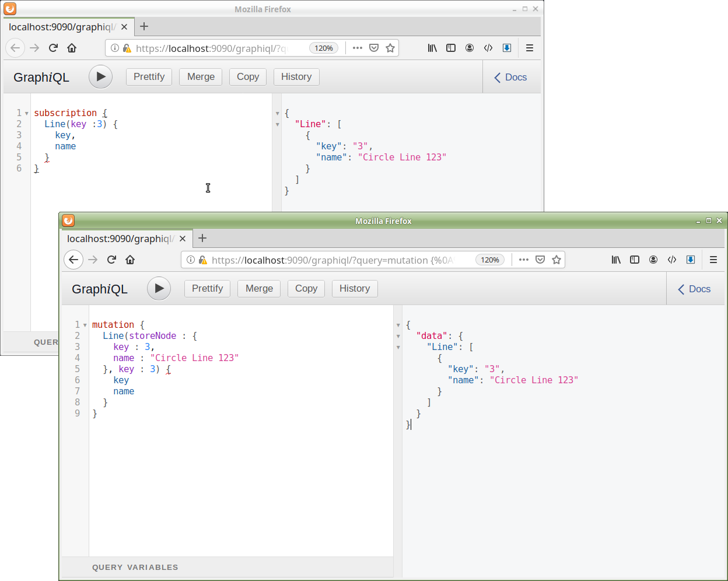The width and height of the screenshot is (728, 581).
Task: Execute the subscription query in the back window
Action: [100, 77]
